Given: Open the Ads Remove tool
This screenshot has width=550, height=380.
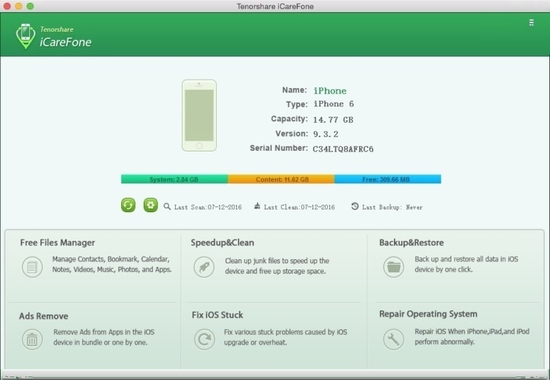Looking at the screenshot, I should click(x=43, y=316).
